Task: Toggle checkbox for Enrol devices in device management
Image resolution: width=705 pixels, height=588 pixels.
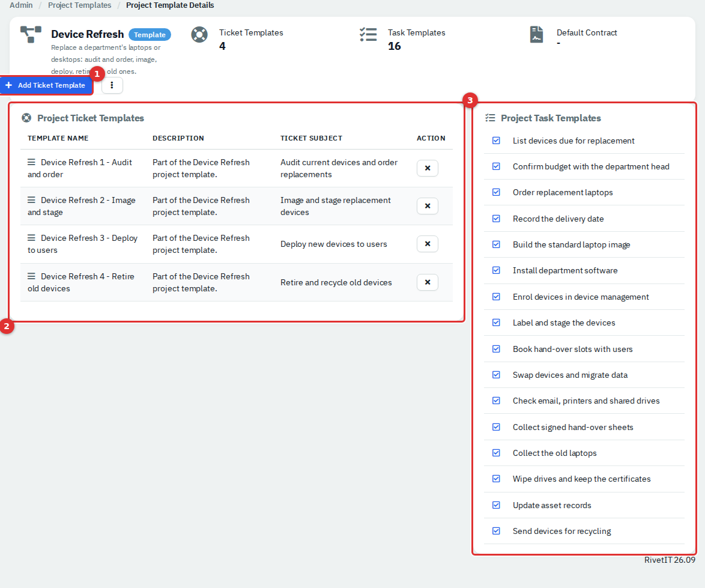Action: click(x=497, y=297)
